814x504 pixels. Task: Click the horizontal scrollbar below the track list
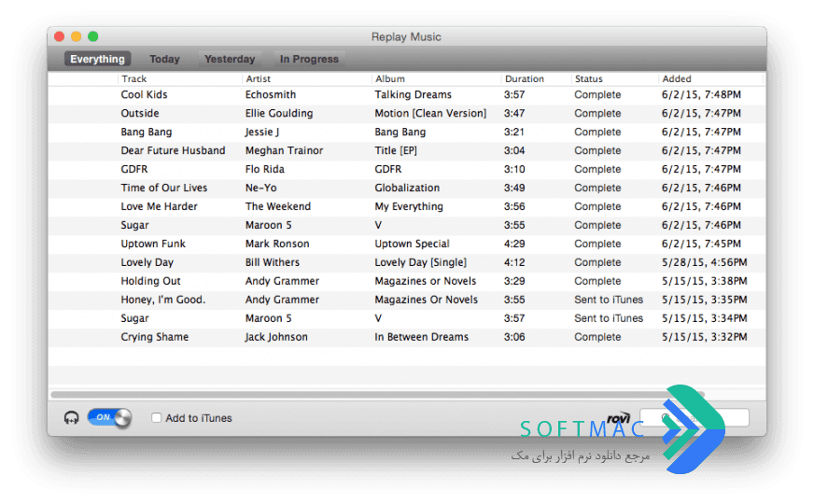click(377, 395)
